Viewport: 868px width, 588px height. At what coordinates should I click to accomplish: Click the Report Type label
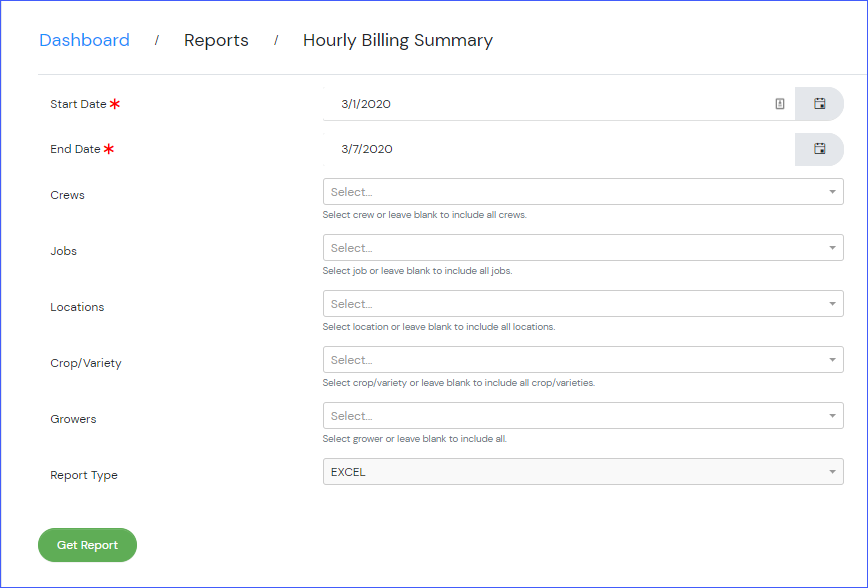click(x=84, y=475)
